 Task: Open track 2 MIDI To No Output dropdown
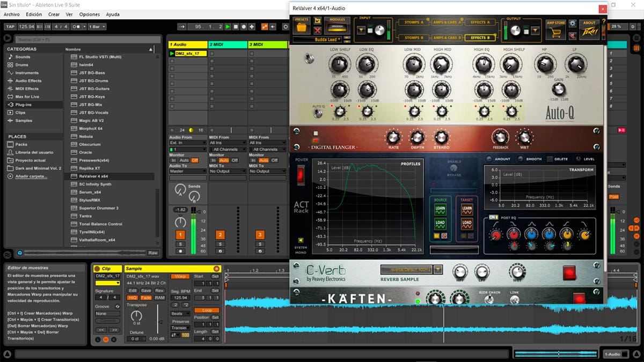pyautogui.click(x=228, y=171)
